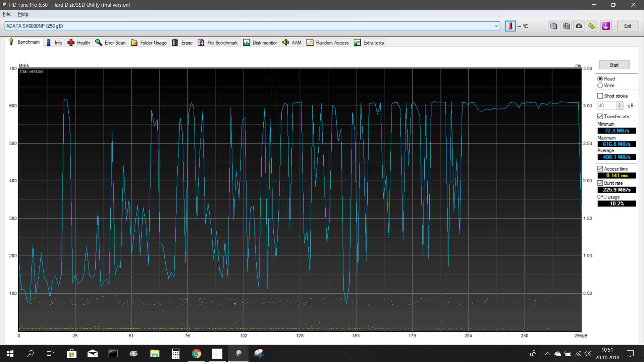Expand the ADATA SX6000NP drive dropdown

pos(496,26)
